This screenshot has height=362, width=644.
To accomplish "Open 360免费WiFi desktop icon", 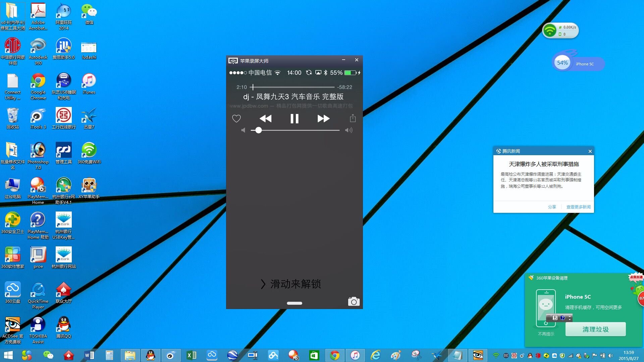I will tap(89, 153).
